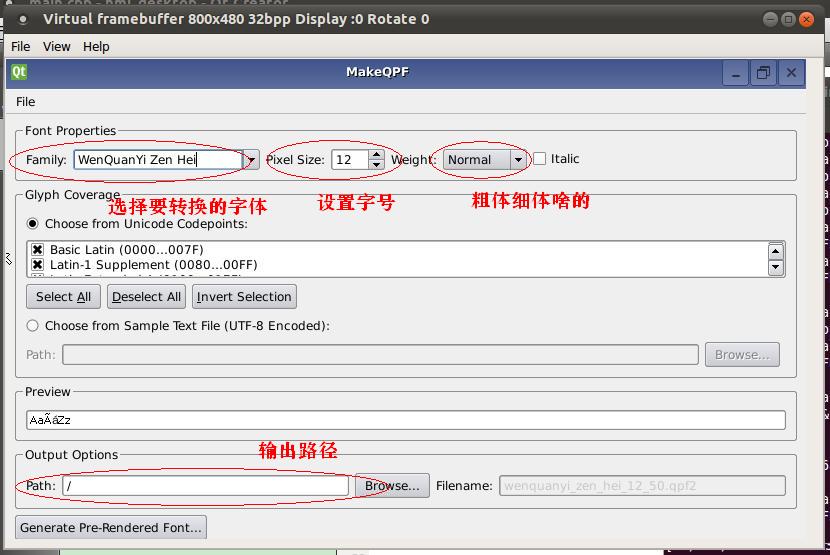
Task: Uncheck Latin-1 Supplement (0080...00FF)
Action: click(x=38, y=264)
